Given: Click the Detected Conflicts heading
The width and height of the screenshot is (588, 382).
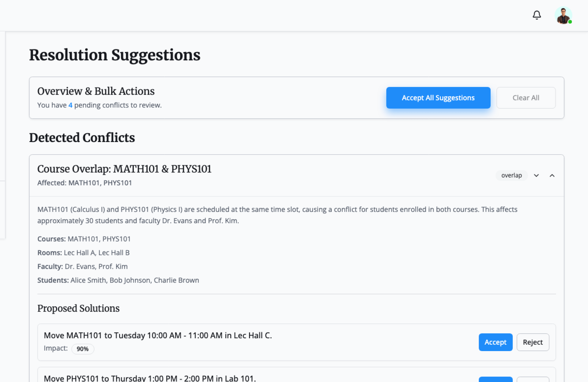Looking at the screenshot, I should [x=82, y=138].
